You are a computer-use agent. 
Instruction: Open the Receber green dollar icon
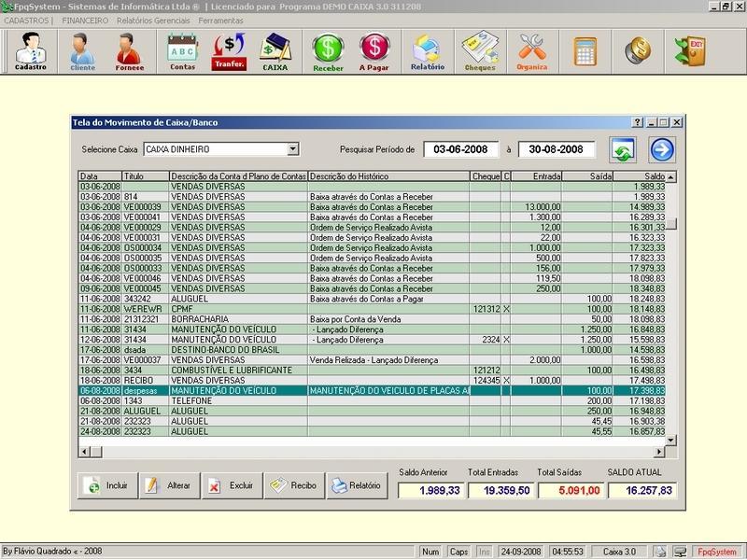(328, 50)
